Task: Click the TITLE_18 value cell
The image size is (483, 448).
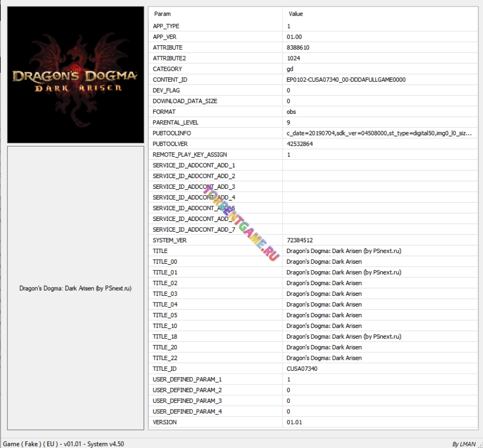Action: 344,336
